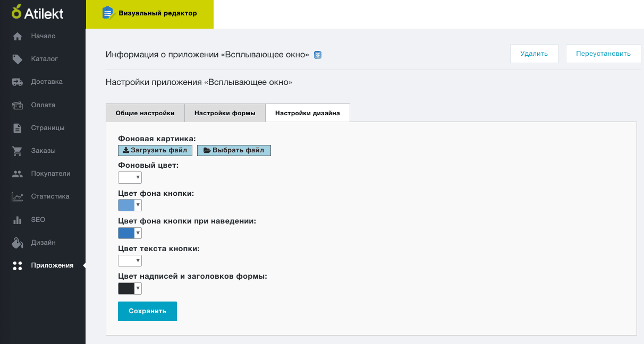
Task: Open the Начало home icon
Action: tap(18, 36)
